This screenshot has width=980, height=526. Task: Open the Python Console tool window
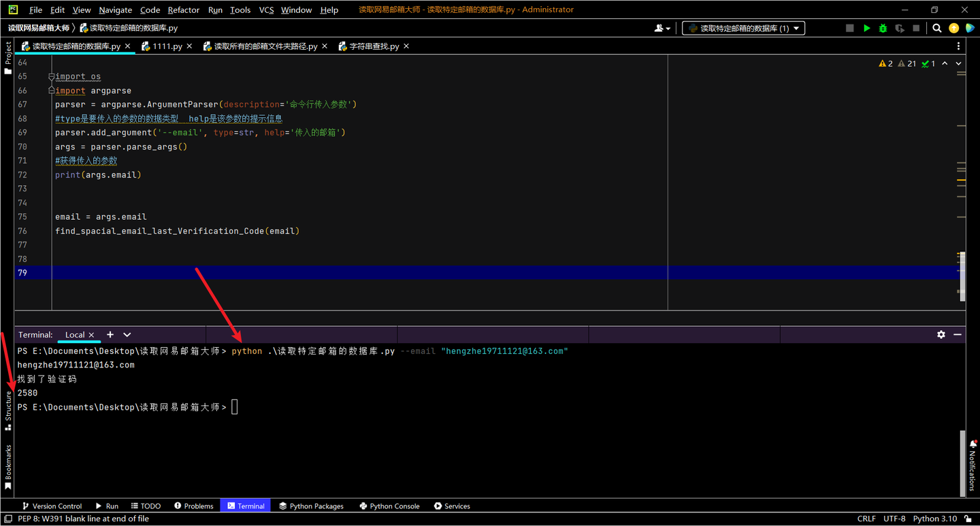point(389,506)
